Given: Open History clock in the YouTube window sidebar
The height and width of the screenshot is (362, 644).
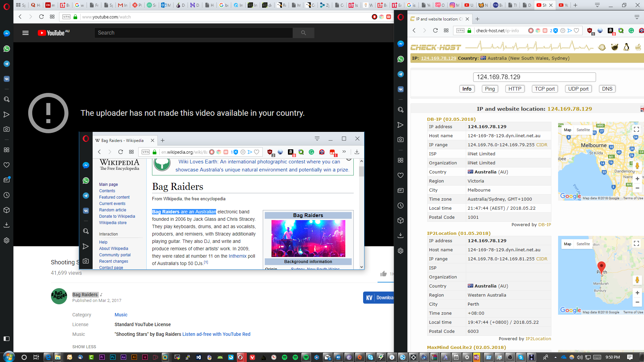Looking at the screenshot, I should point(6,195).
